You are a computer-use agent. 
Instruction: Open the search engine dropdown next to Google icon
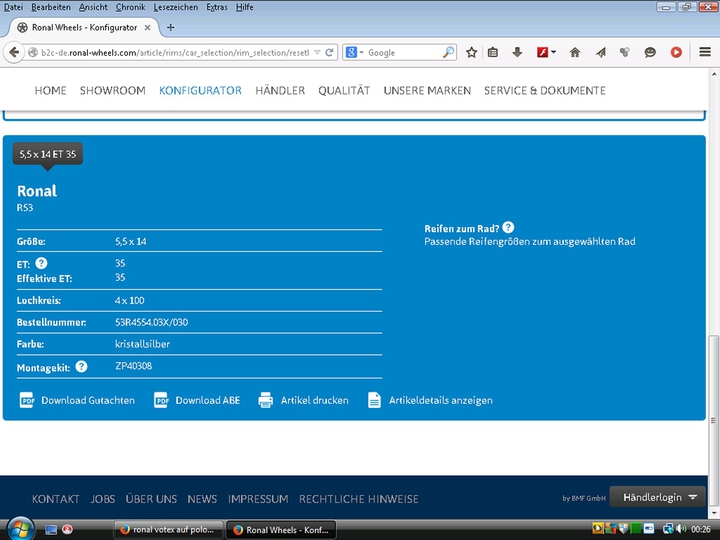click(x=362, y=52)
